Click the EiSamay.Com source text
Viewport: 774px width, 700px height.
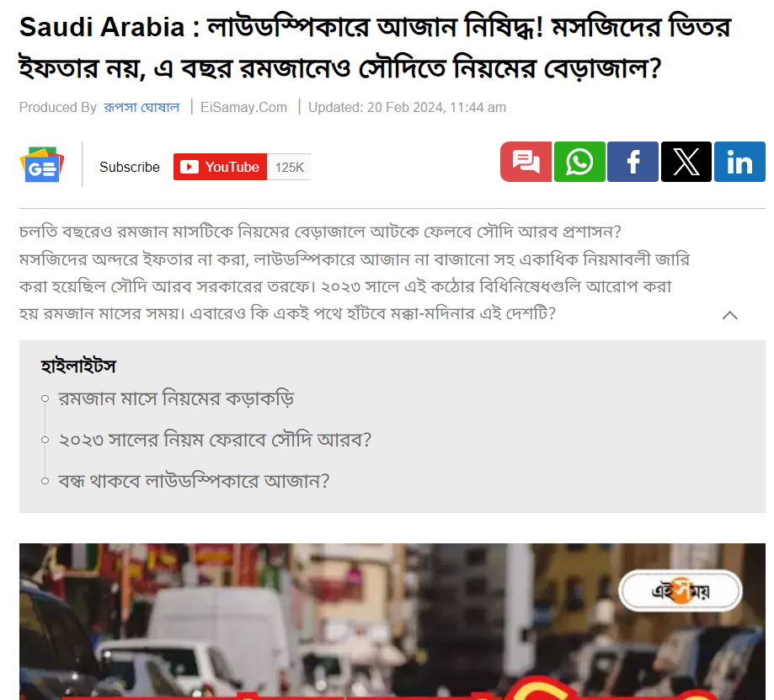tap(244, 107)
